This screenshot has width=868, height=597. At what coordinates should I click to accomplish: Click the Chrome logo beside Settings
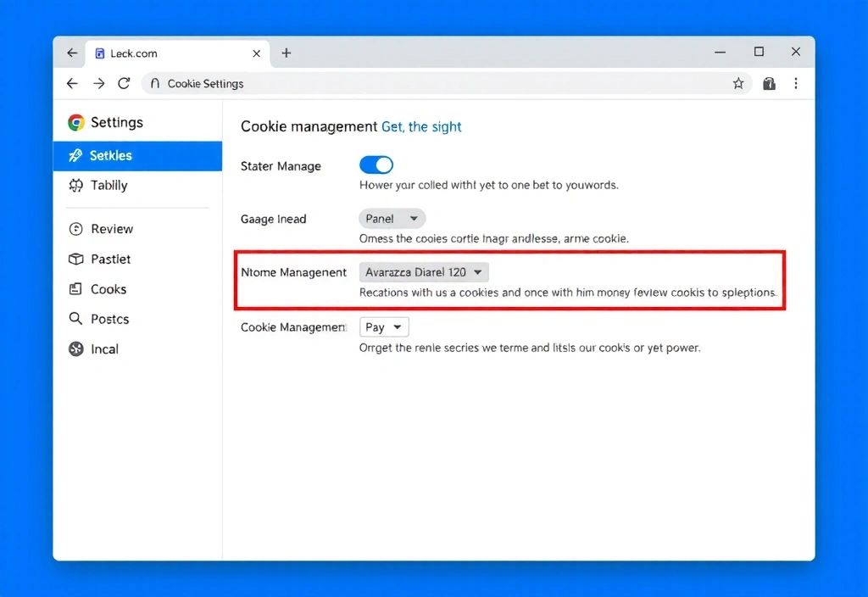tap(76, 123)
